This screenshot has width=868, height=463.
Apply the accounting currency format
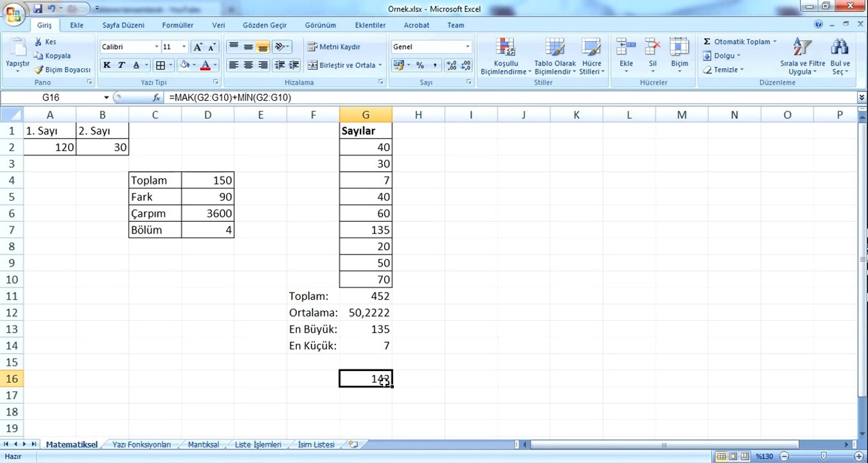click(x=398, y=65)
